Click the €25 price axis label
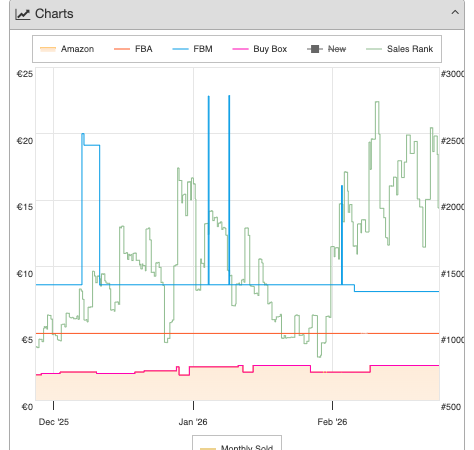 point(25,74)
